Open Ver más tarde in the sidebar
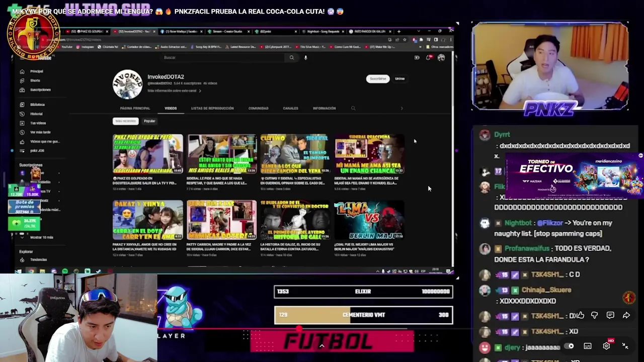 [35, 132]
